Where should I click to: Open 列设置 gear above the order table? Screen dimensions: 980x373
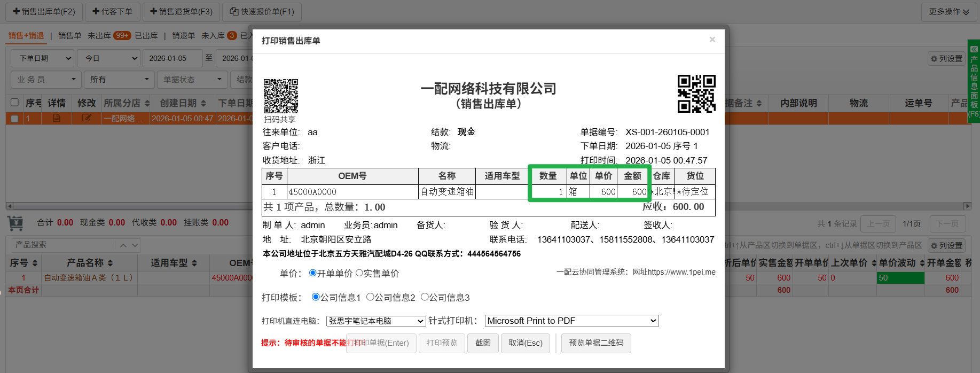(x=946, y=59)
